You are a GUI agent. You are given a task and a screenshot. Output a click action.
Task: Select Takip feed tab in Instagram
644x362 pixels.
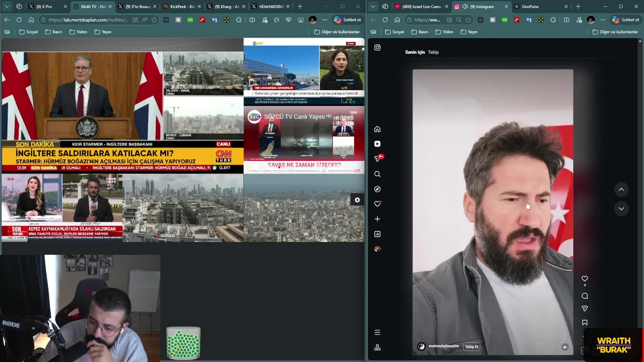(x=433, y=52)
